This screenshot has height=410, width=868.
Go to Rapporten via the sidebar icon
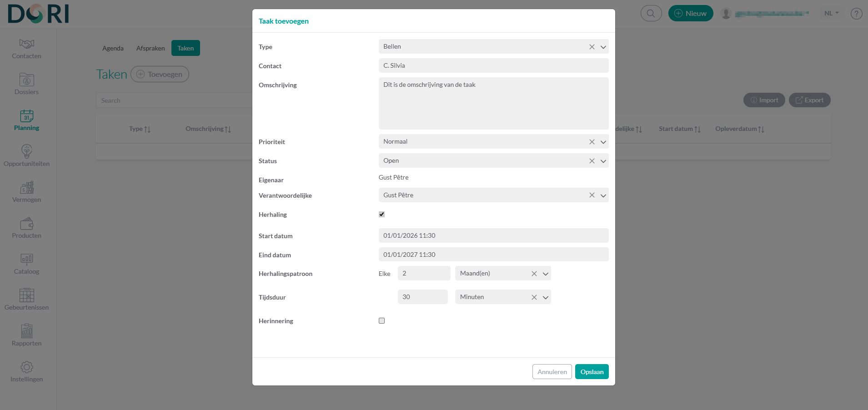point(26,331)
